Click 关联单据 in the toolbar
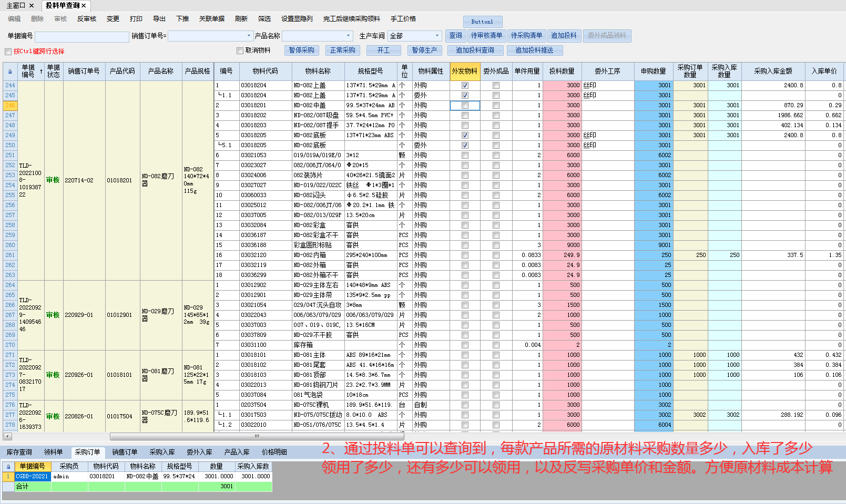846x504 pixels. click(x=212, y=19)
